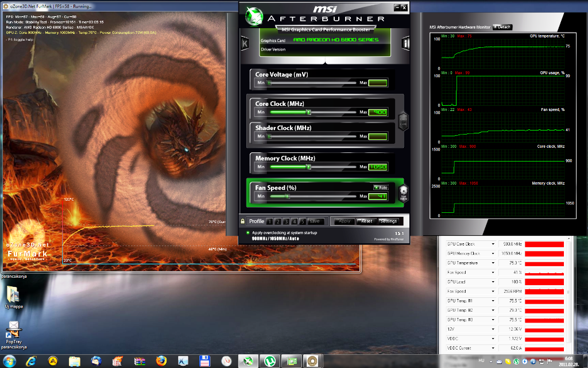The height and width of the screenshot is (368, 588).
Task: Open the PopTray desktop shortcut
Action: click(x=14, y=335)
